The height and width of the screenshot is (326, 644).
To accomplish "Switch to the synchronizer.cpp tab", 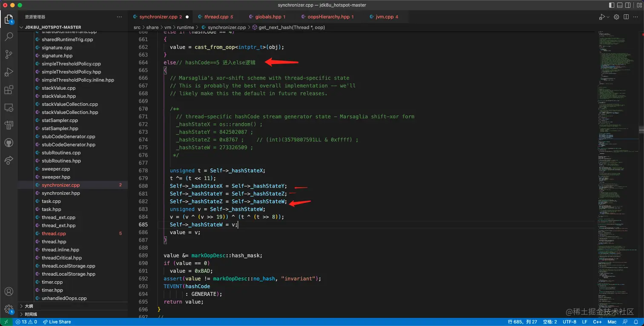I will [161, 17].
